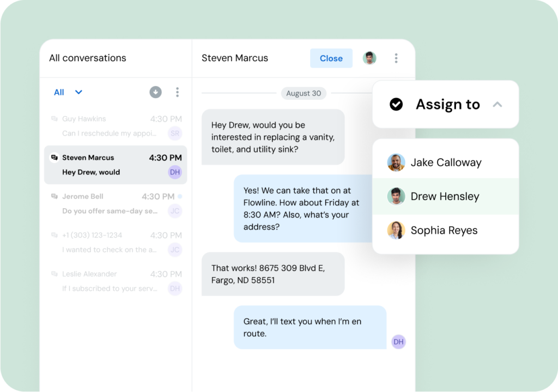The width and height of the screenshot is (558, 392).
Task: Open the +1 (303) 123-1234 conversation
Action: (x=115, y=242)
